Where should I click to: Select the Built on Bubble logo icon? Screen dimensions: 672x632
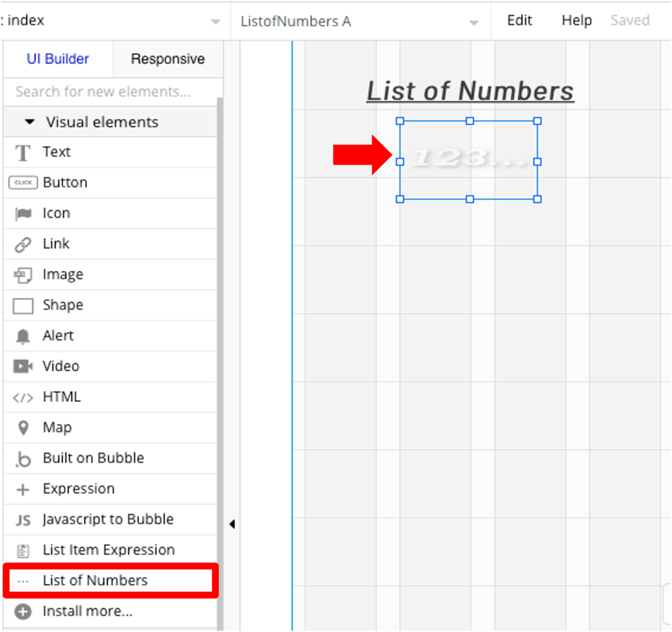click(x=23, y=459)
